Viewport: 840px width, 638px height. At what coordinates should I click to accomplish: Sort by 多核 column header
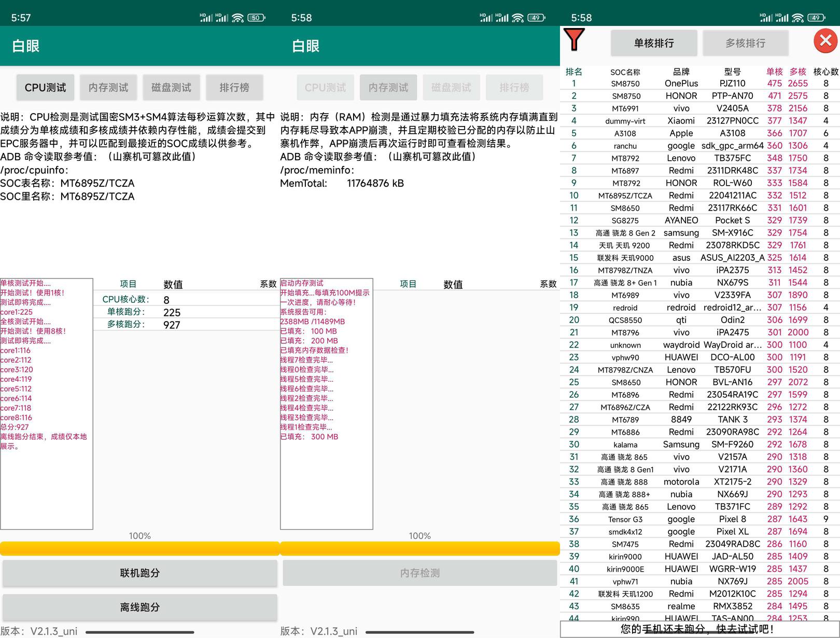[x=798, y=72]
